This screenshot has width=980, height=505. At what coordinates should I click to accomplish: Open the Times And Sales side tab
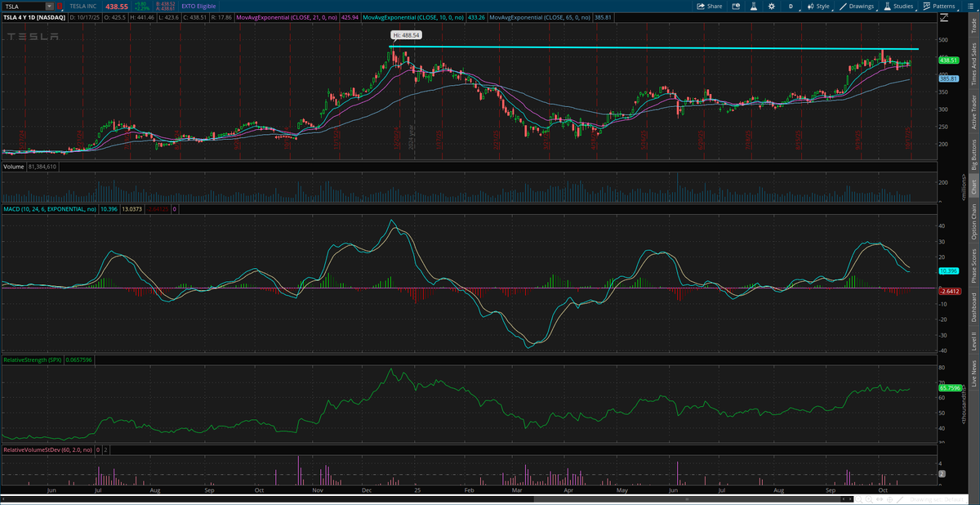(x=973, y=64)
